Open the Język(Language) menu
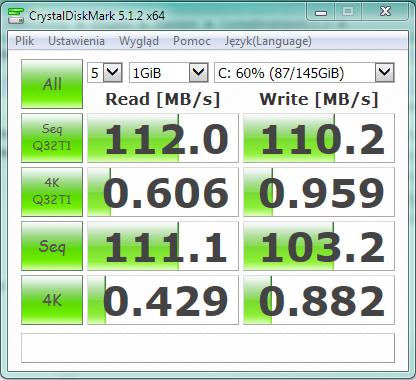Viewport: 416px width, 380px height. point(268,41)
